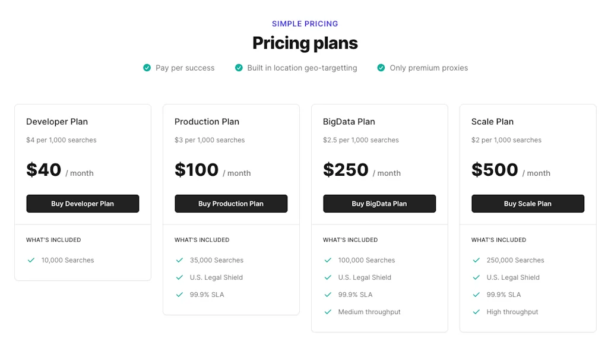Choose the Buy Scale Plan button
This screenshot has width=608, height=364.
point(528,204)
